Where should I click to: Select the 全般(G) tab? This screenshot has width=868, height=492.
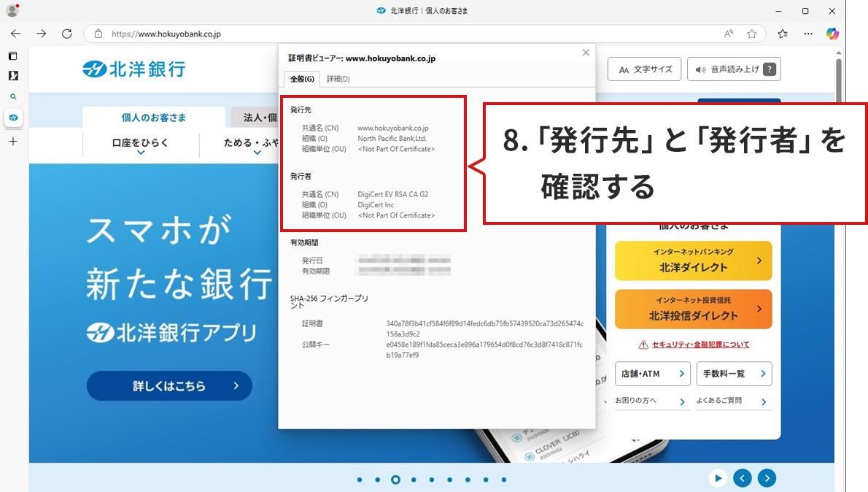[302, 79]
